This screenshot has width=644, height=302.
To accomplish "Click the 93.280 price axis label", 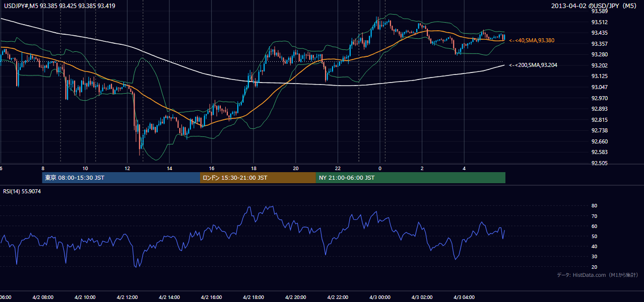I will tap(599, 54).
